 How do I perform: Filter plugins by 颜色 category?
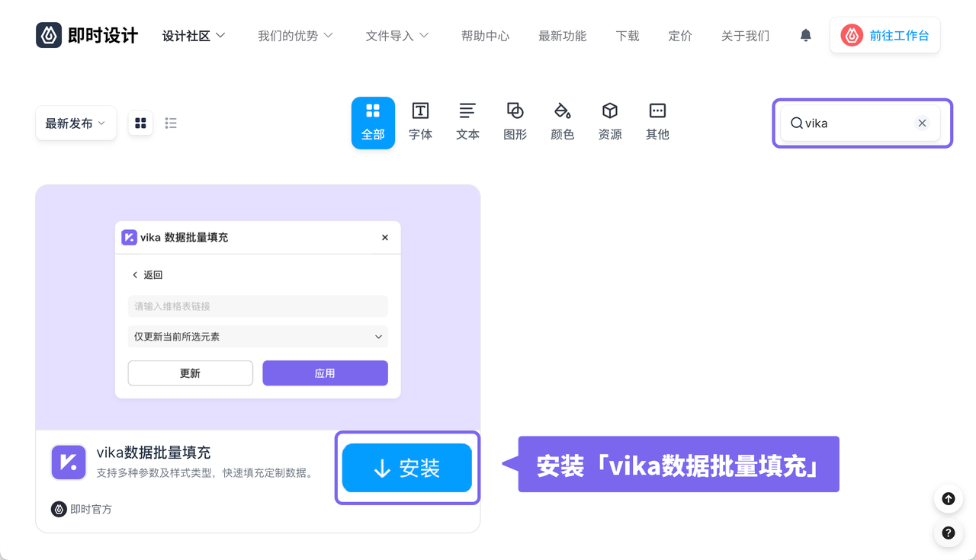pyautogui.click(x=562, y=122)
